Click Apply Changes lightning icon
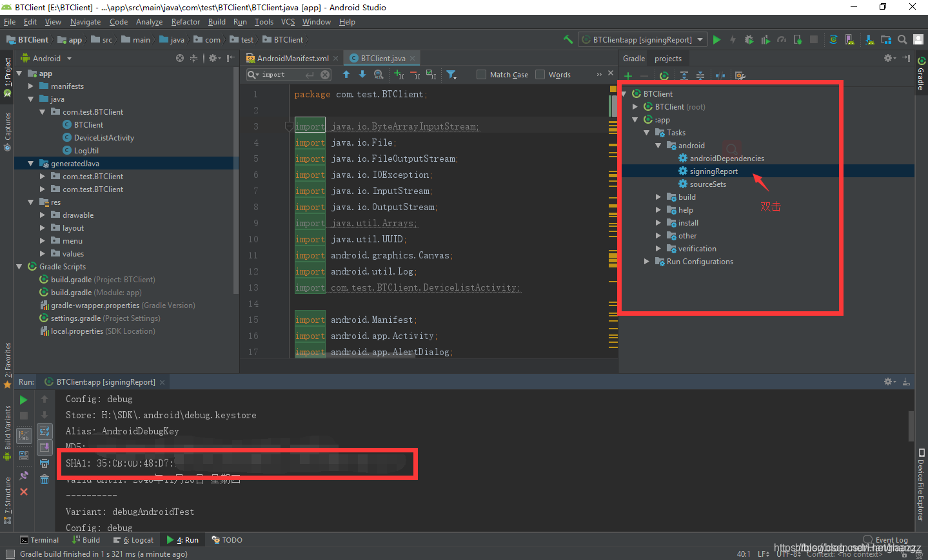 pyautogui.click(x=733, y=39)
